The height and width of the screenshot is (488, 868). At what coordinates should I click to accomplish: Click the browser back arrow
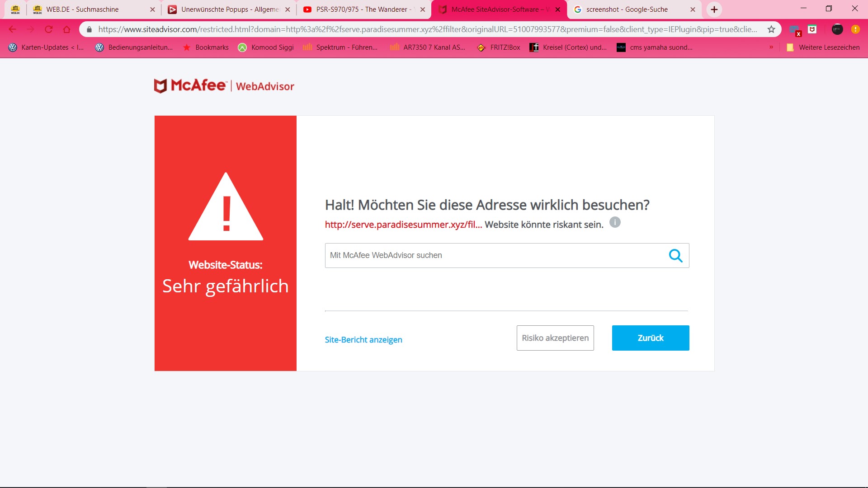[13, 29]
